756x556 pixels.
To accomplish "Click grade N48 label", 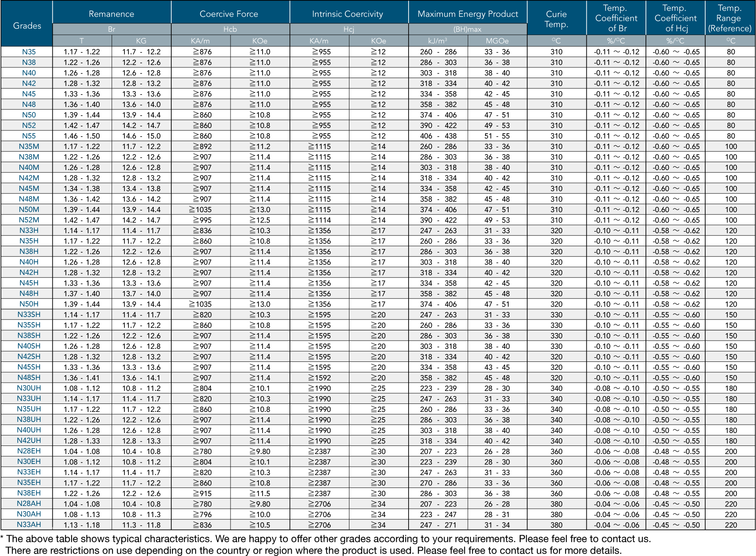I will [x=29, y=104].
